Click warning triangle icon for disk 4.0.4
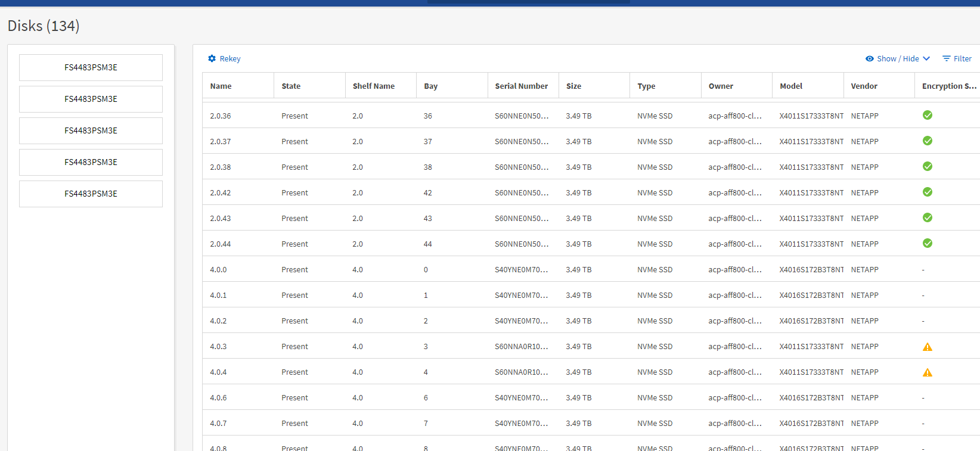980x451 pixels. click(x=927, y=372)
